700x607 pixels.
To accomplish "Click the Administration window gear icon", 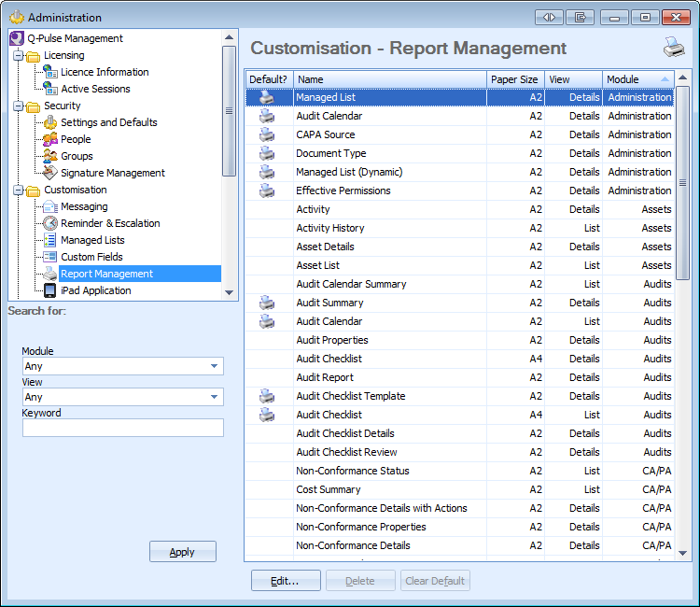I will click(17, 17).
